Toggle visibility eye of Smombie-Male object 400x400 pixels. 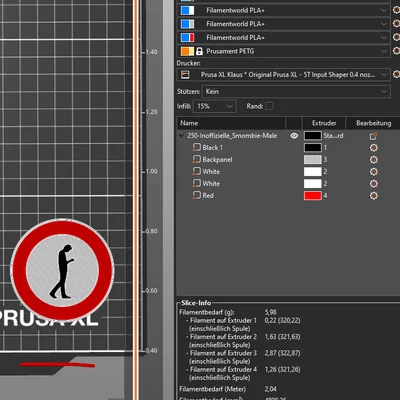294,136
